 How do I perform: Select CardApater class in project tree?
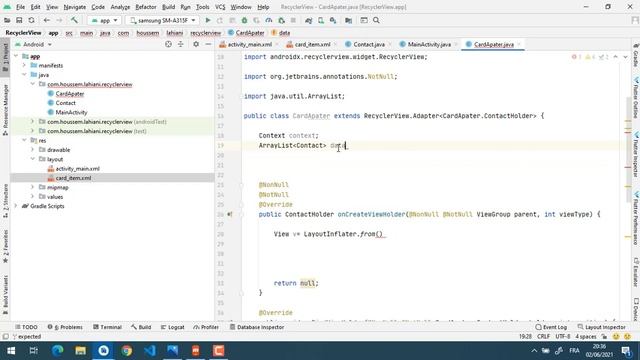69,94
